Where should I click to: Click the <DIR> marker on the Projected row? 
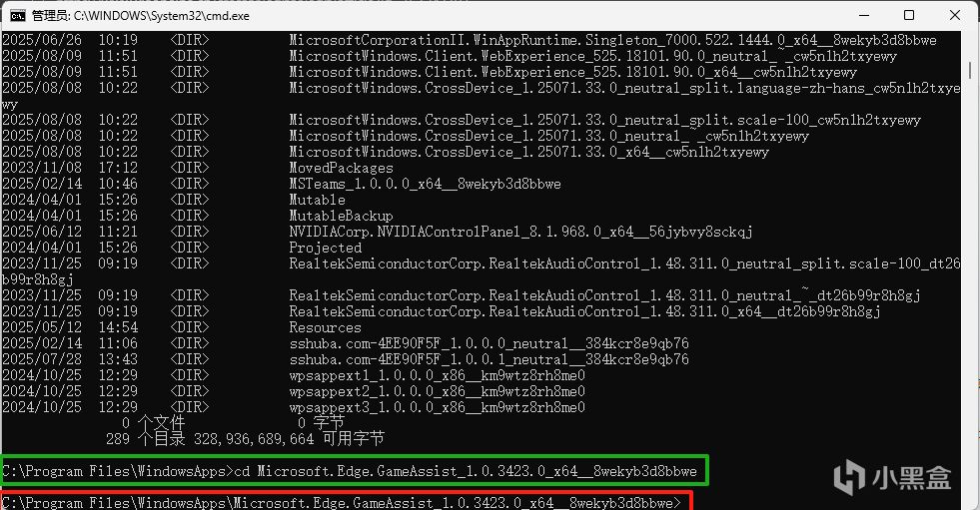[x=190, y=248]
